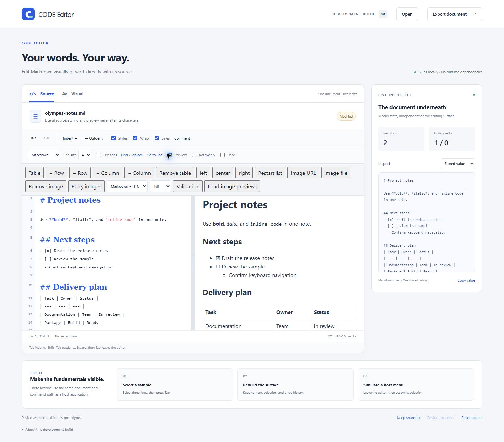Click the Go to line link

155,155
